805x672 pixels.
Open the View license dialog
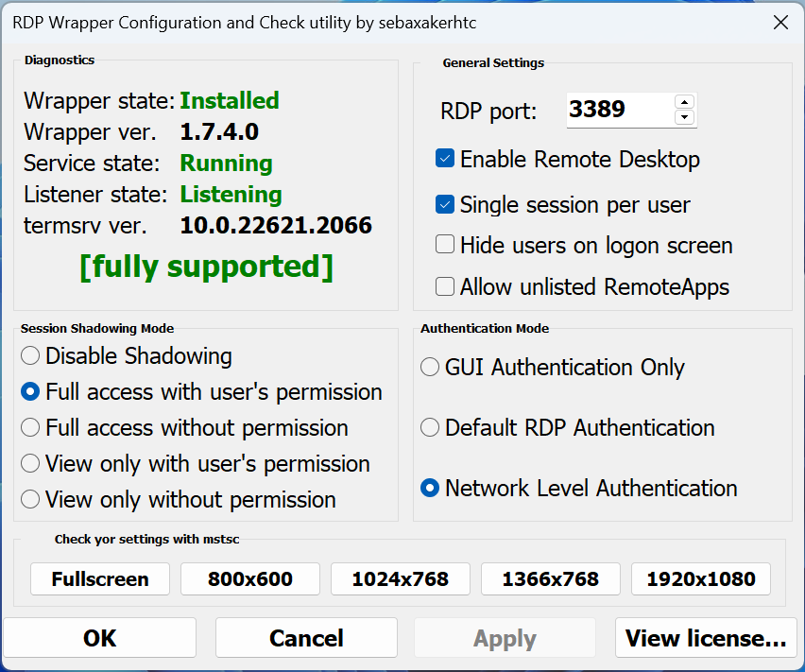pos(706,638)
